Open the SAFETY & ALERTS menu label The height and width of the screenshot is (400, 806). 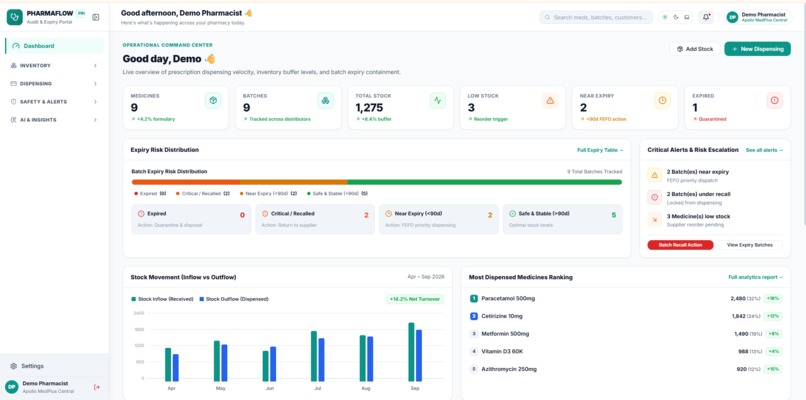(x=43, y=102)
